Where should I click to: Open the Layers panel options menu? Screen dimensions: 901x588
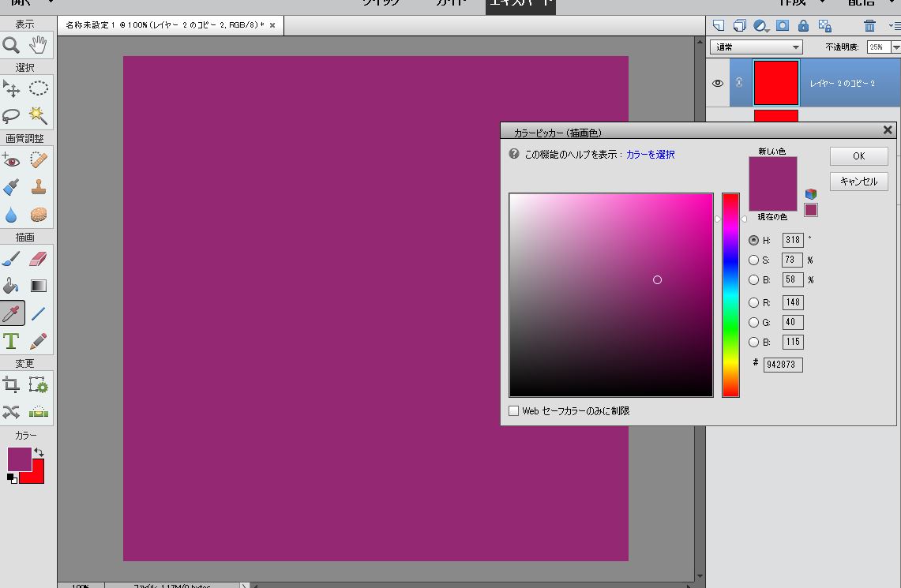point(895,26)
